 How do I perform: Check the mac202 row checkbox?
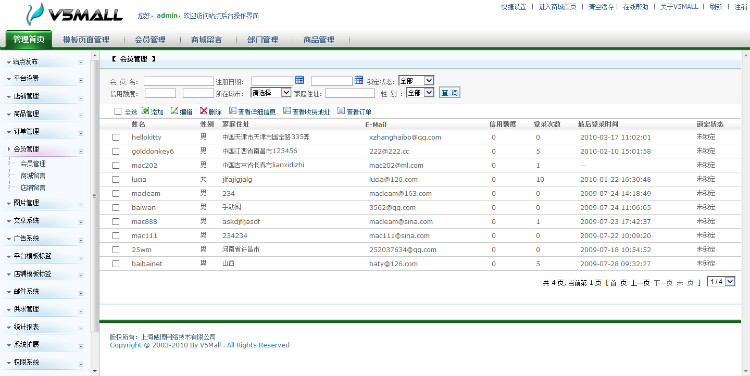point(116,166)
